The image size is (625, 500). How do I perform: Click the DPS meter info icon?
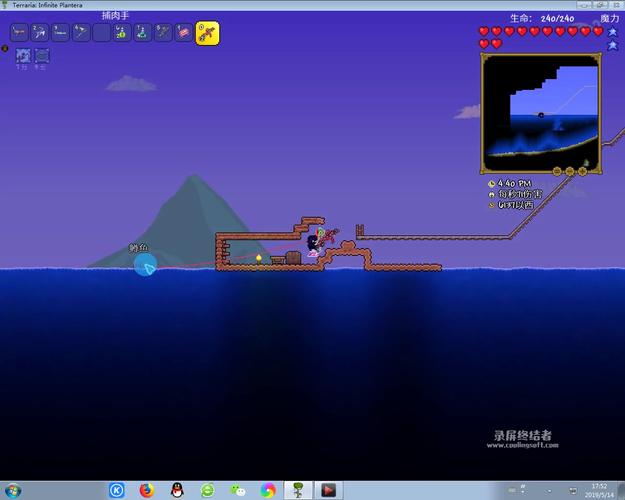491,195
